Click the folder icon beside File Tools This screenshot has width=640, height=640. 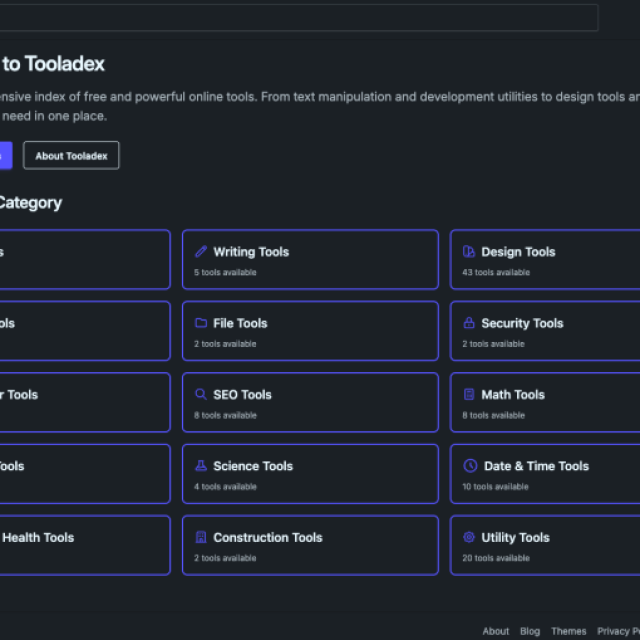click(201, 323)
